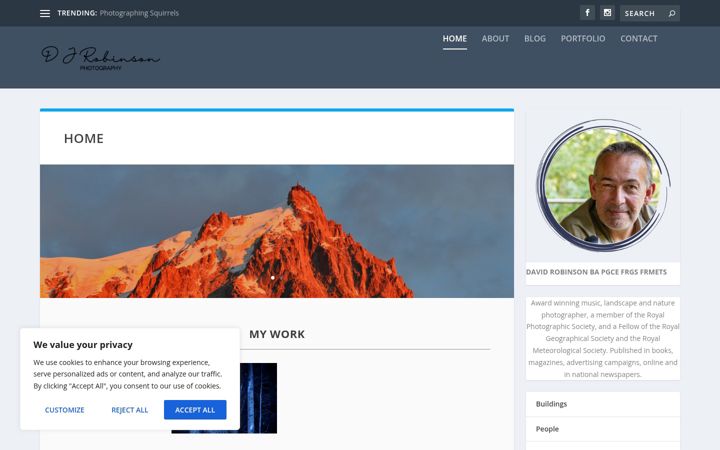Viewport: 720px width, 450px height.
Task: Click the D J Robinson Photography logo
Action: point(100,58)
